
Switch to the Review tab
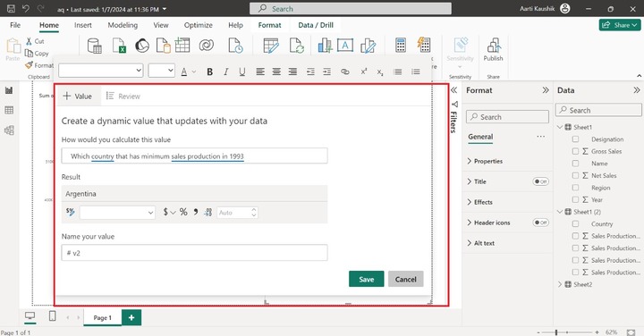point(123,97)
